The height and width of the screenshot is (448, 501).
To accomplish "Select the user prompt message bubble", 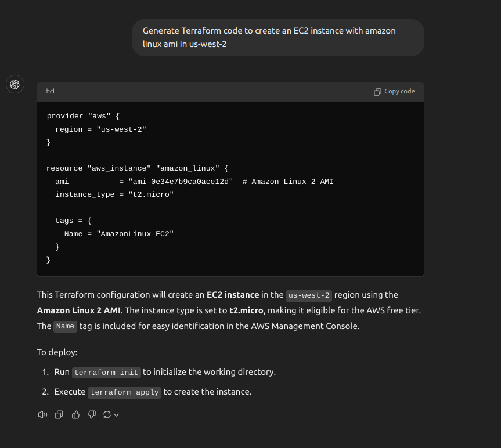I will [x=278, y=38].
